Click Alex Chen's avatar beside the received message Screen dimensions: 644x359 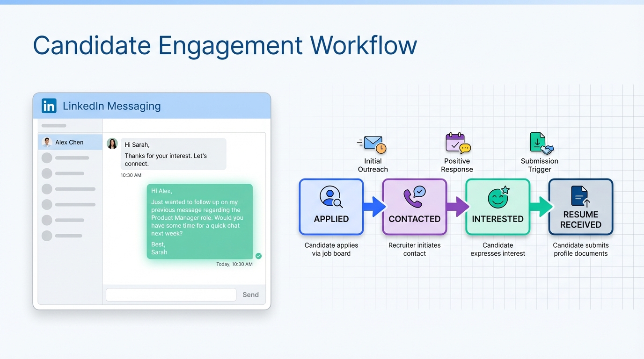click(x=112, y=144)
